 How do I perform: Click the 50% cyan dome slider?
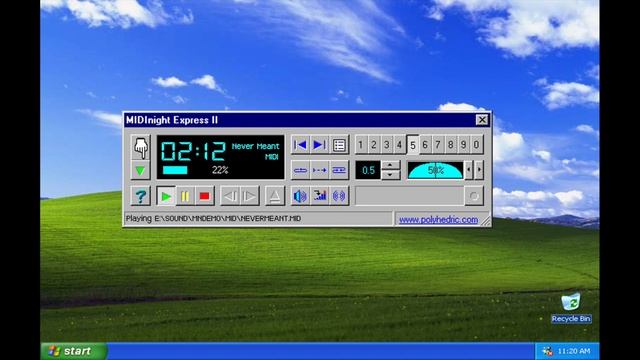[x=436, y=170]
